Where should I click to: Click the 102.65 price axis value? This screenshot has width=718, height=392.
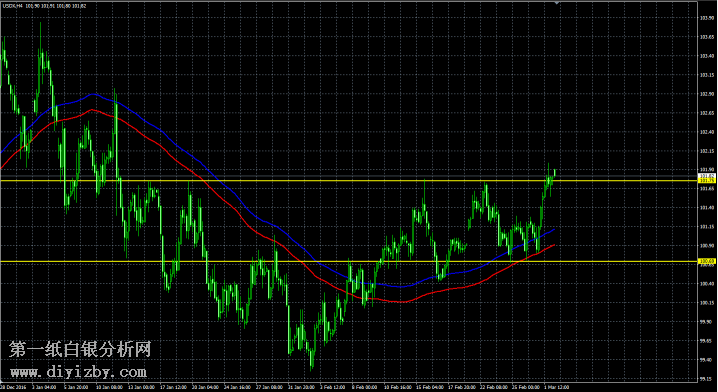(x=707, y=113)
